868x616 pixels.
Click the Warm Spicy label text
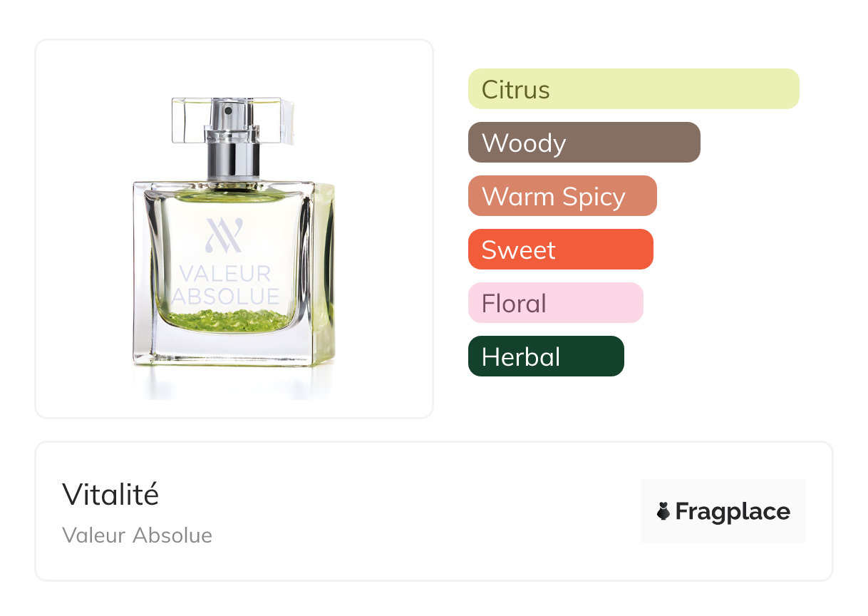coord(554,197)
